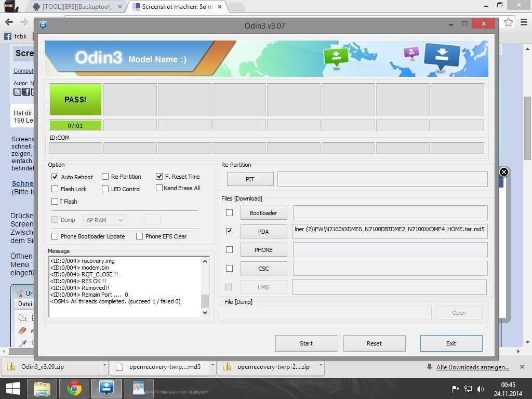
Task: Enable Flash Lock checkbox
Action: pos(55,189)
